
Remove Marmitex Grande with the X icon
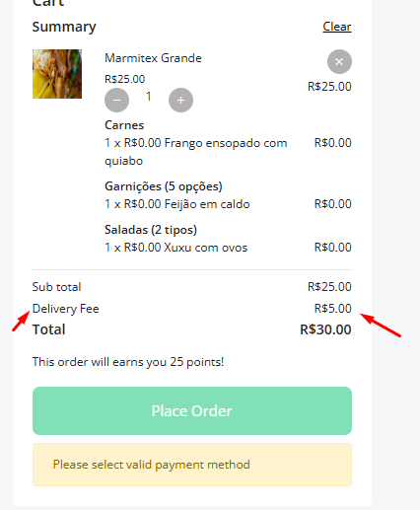tap(339, 62)
